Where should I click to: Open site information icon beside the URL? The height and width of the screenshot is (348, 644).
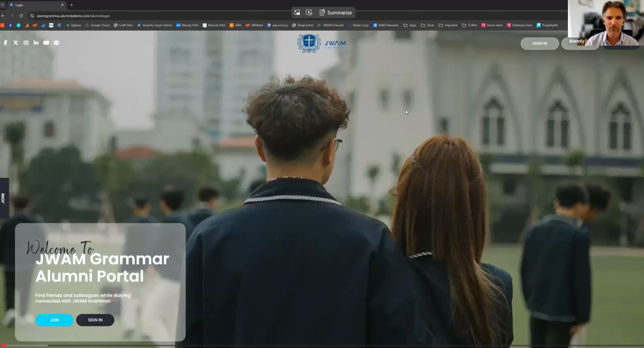click(32, 16)
